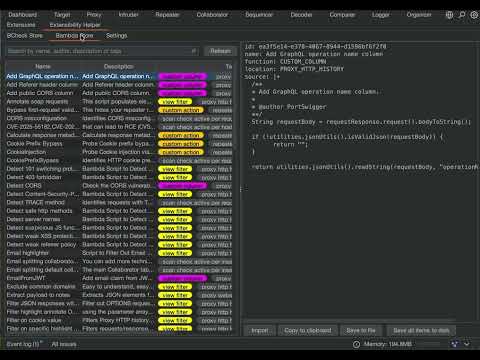The width and height of the screenshot is (480, 360).
Task: Open the Event log in status bar
Action: [x=24, y=344]
